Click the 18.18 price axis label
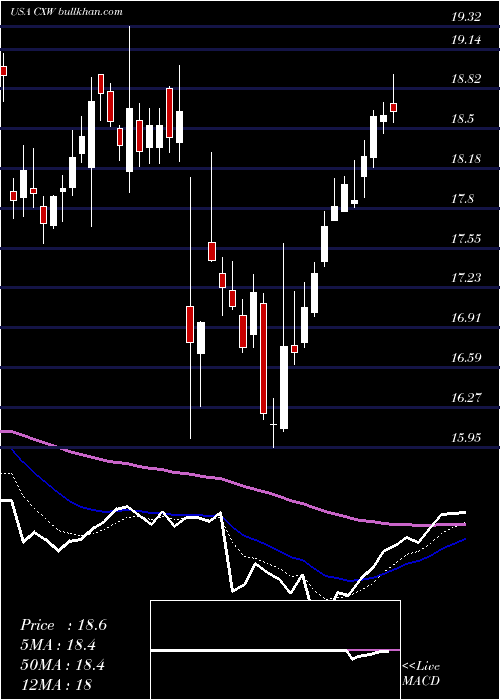500x700 pixels. 466,159
